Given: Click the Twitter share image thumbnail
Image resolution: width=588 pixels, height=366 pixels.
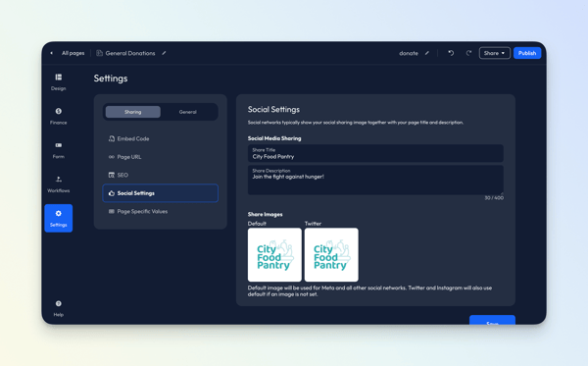Looking at the screenshot, I should (x=331, y=254).
